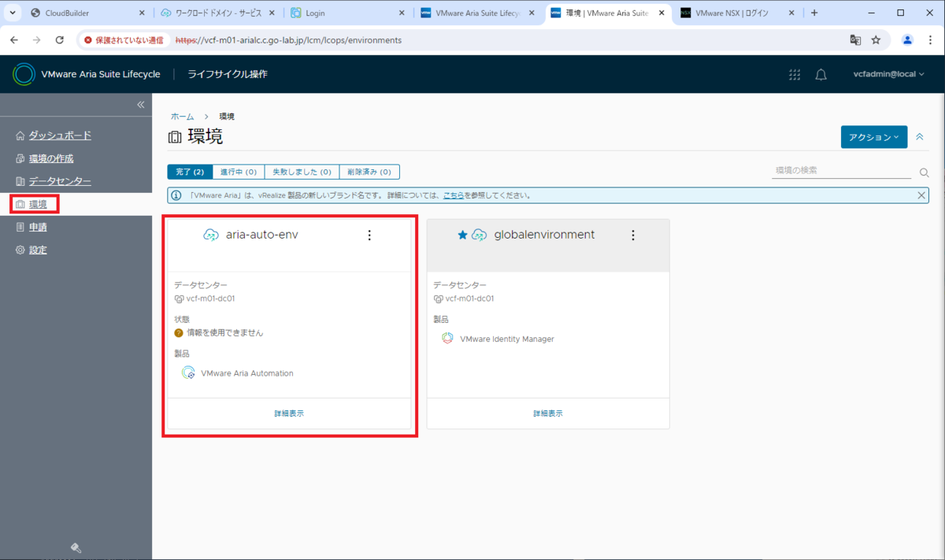Click the 申請 sidebar icon
945x560 pixels.
pyautogui.click(x=20, y=227)
